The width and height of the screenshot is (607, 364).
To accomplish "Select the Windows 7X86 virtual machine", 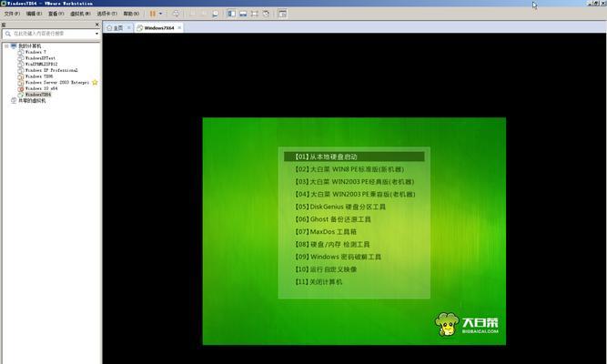I will (x=39, y=76).
